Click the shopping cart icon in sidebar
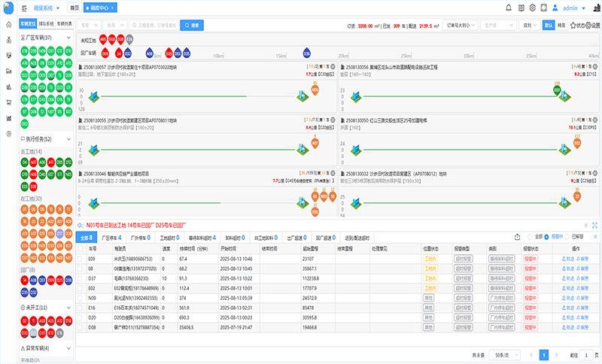Screen dimensions: 602x364 [8, 102]
